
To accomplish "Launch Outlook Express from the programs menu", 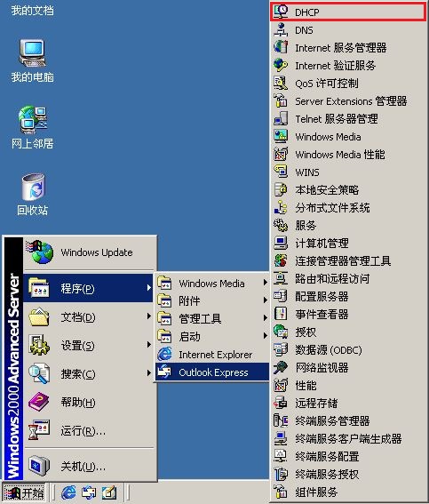I will (x=212, y=372).
